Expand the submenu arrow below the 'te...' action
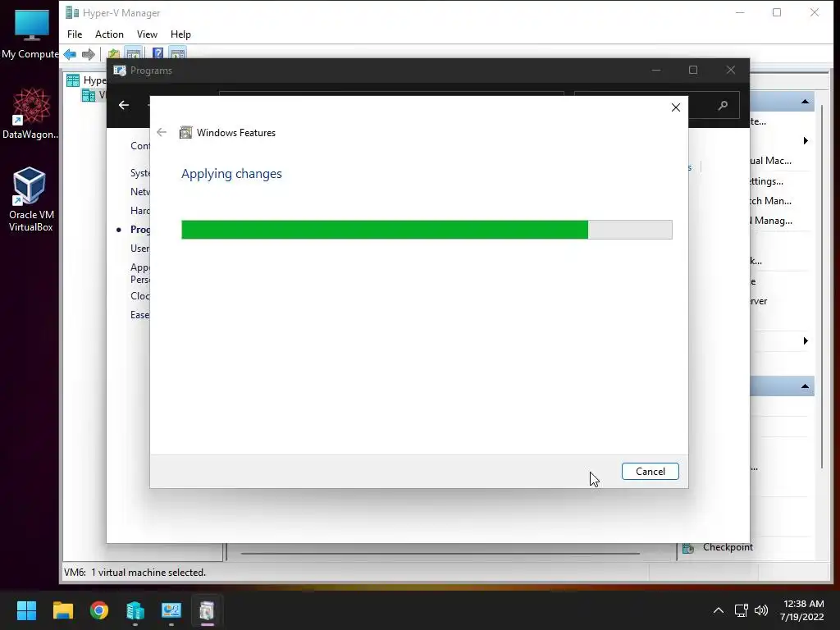 point(806,141)
